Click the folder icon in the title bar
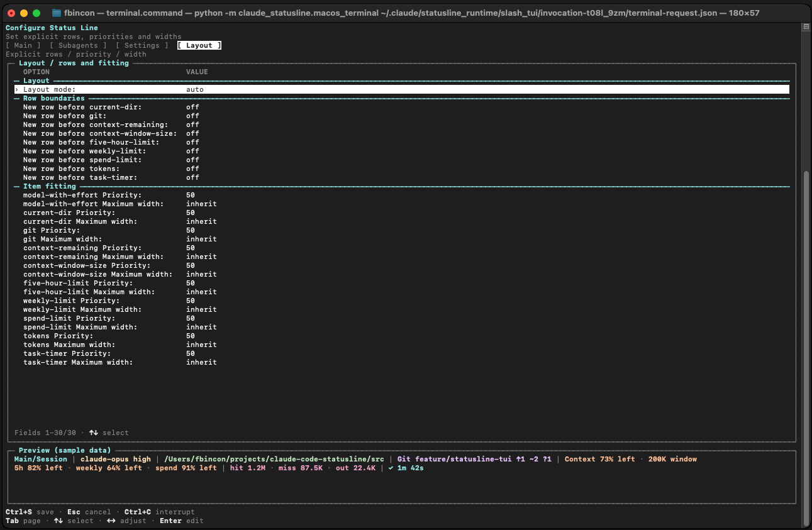812x530 pixels. click(x=56, y=13)
